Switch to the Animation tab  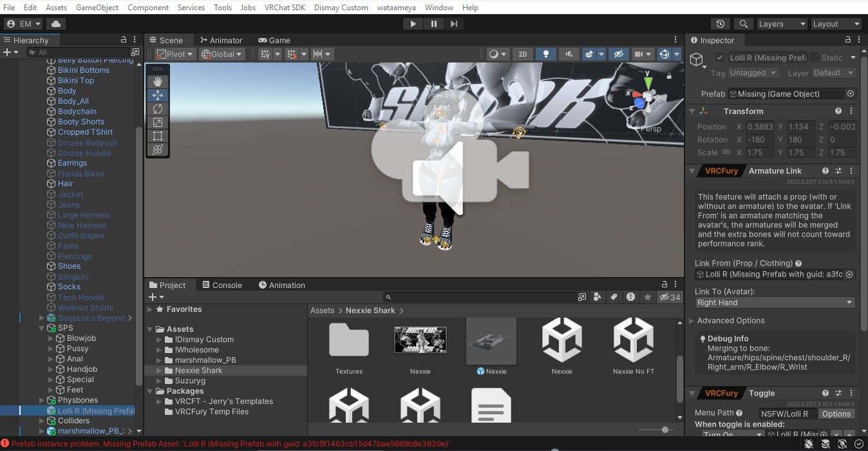(282, 285)
